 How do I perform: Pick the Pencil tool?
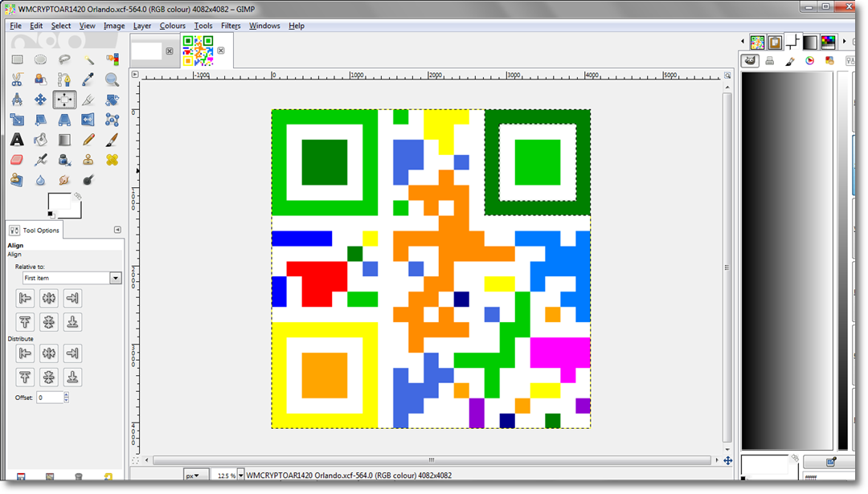coord(88,140)
